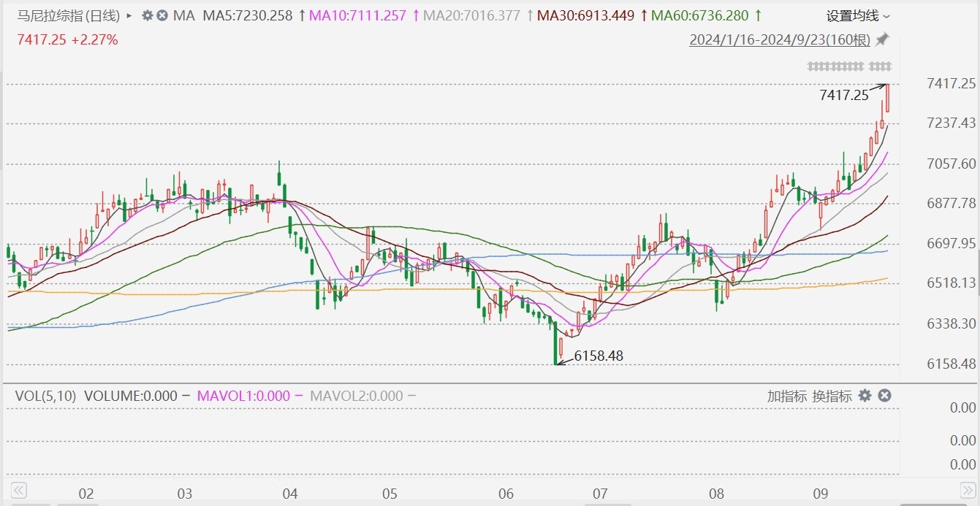
Task: Click the 09 month label on time axis
Action: [822, 494]
